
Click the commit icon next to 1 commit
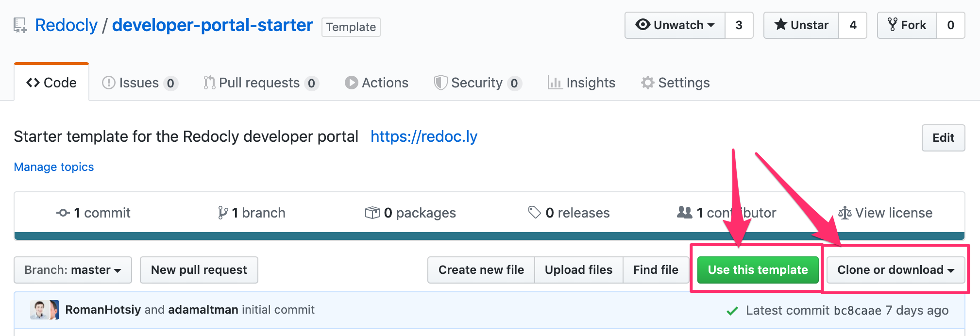tap(63, 213)
